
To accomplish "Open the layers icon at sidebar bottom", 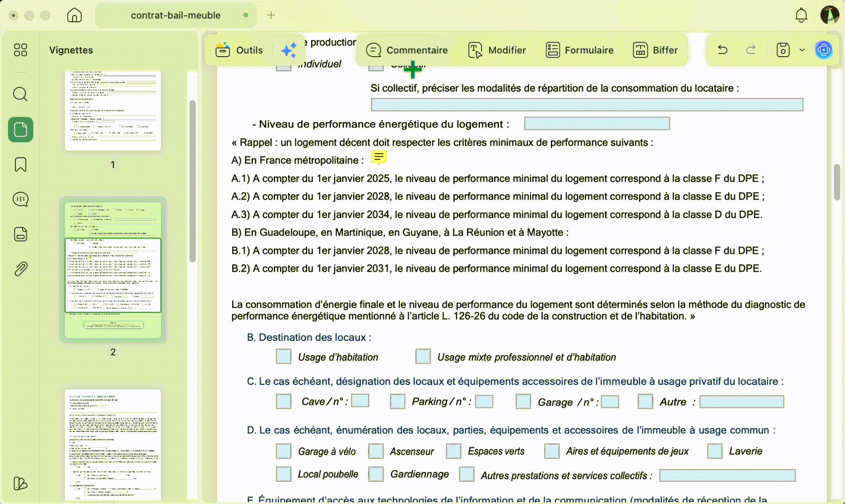I will pyautogui.click(x=20, y=484).
